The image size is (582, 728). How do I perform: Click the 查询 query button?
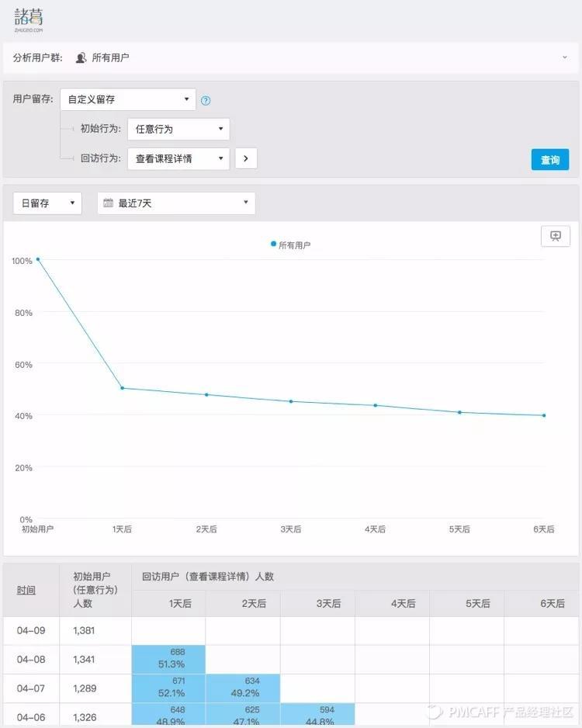click(x=550, y=160)
